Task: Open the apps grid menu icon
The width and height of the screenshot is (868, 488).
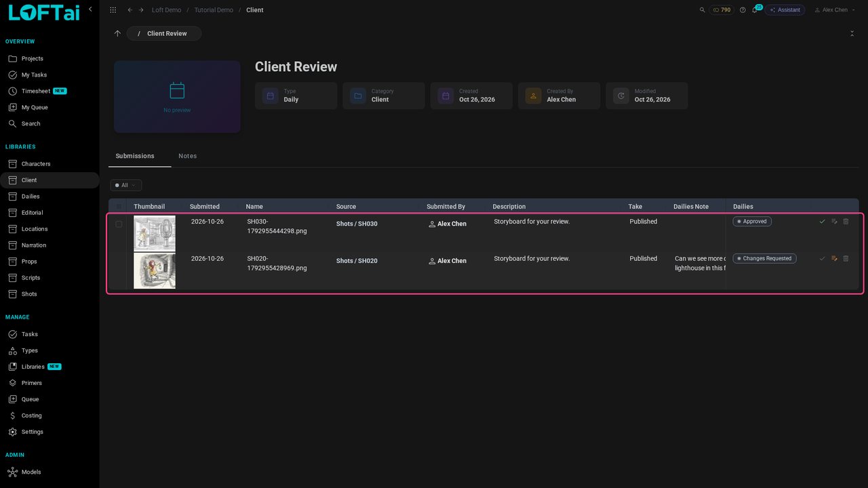Action: pos(113,10)
